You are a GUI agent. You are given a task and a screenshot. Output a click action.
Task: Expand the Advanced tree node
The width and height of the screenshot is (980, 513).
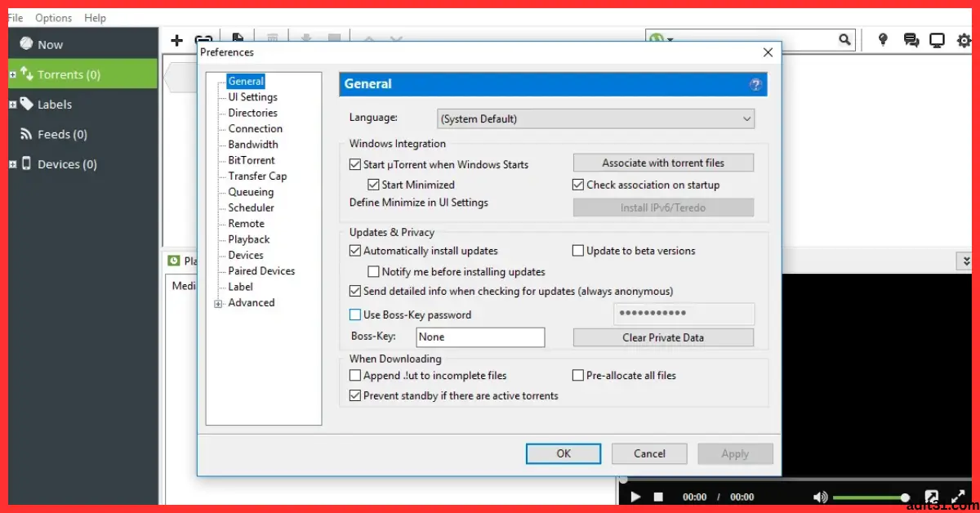218,303
